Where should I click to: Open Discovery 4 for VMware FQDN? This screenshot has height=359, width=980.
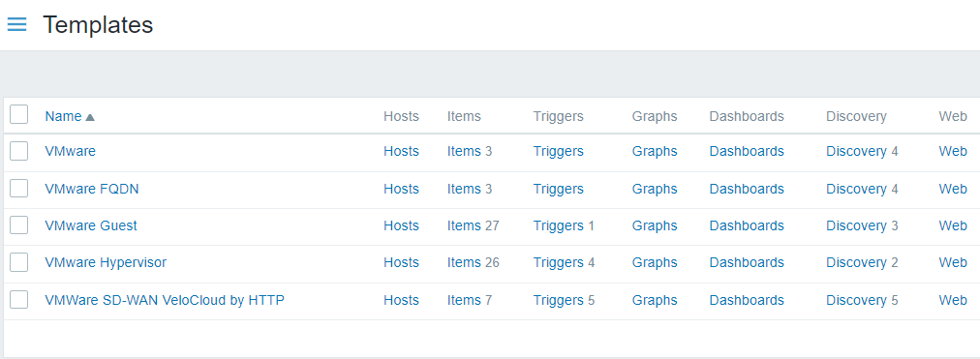coord(856,189)
